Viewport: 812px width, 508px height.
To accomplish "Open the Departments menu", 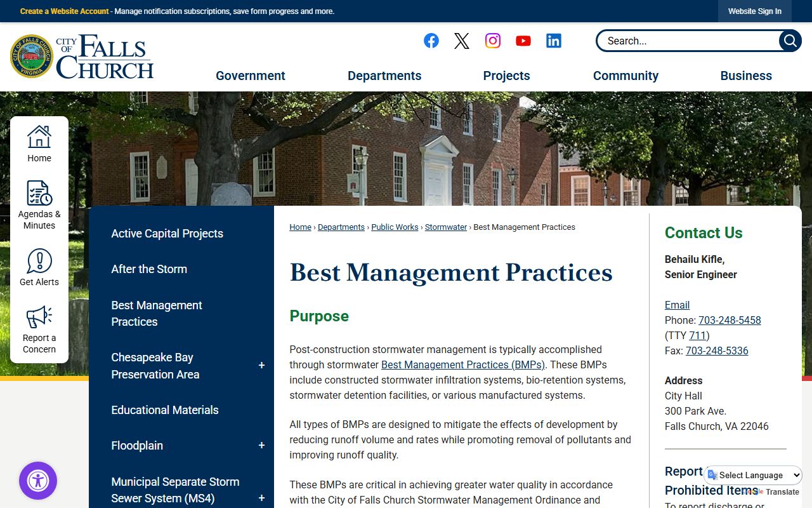I will click(384, 76).
